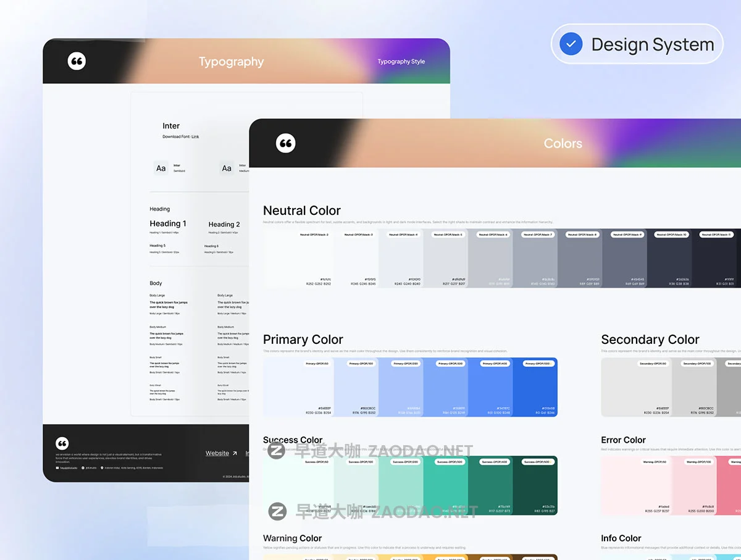Pick the Success-DPOP/300 green swatch
Viewport: 741px width, 560px height.
point(445,485)
